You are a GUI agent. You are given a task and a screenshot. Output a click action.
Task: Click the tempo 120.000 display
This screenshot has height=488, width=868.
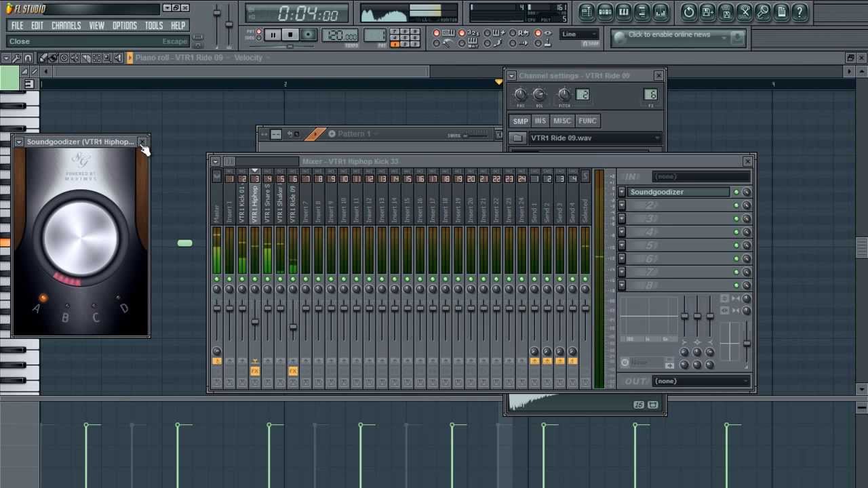[x=340, y=35]
